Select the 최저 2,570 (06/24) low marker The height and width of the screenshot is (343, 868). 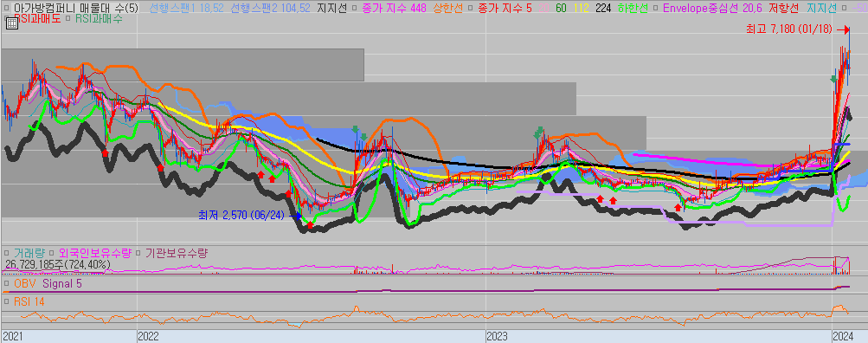[x=241, y=215]
